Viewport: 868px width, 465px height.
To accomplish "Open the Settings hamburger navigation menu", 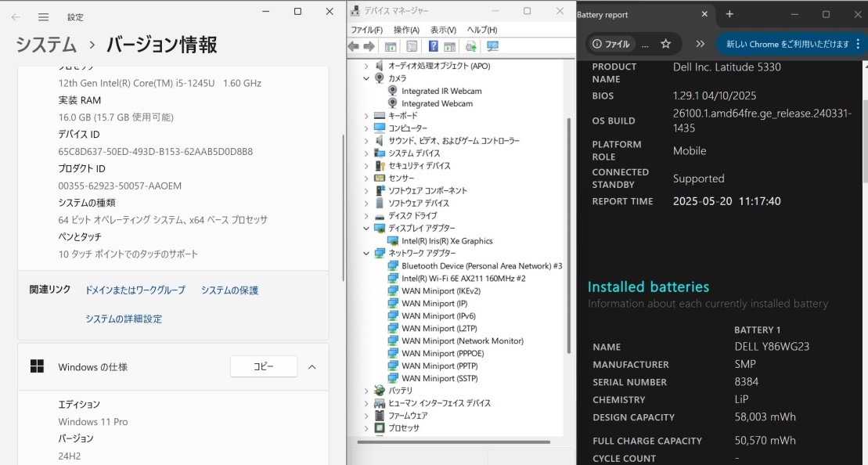I will tap(44, 17).
